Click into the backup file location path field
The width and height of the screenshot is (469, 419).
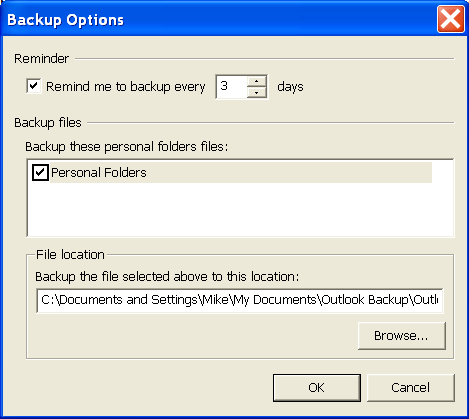coord(240,300)
